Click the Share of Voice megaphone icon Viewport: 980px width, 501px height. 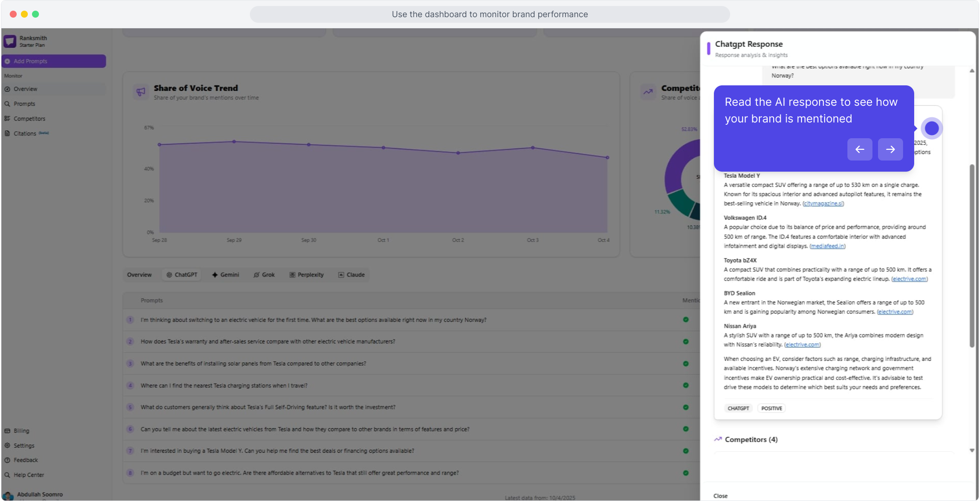141,92
